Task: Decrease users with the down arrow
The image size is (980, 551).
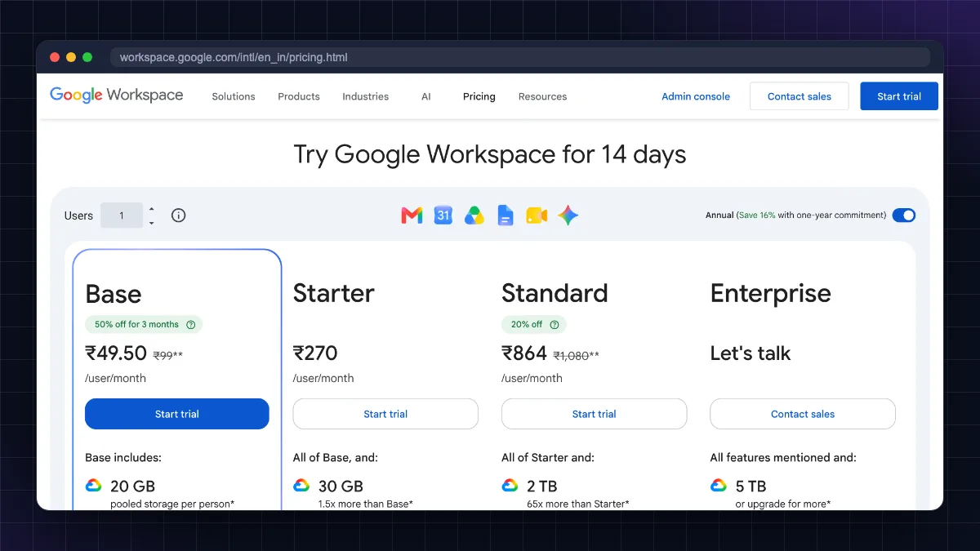Action: pos(151,223)
